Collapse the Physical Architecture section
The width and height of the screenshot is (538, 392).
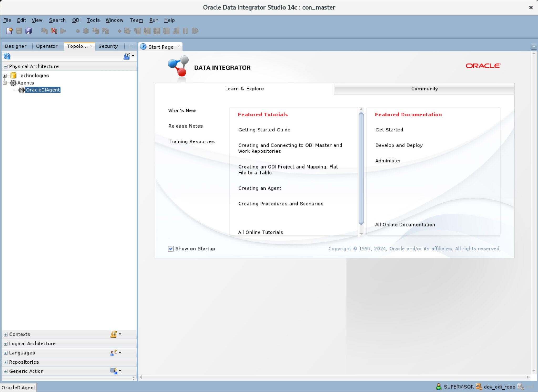6,66
